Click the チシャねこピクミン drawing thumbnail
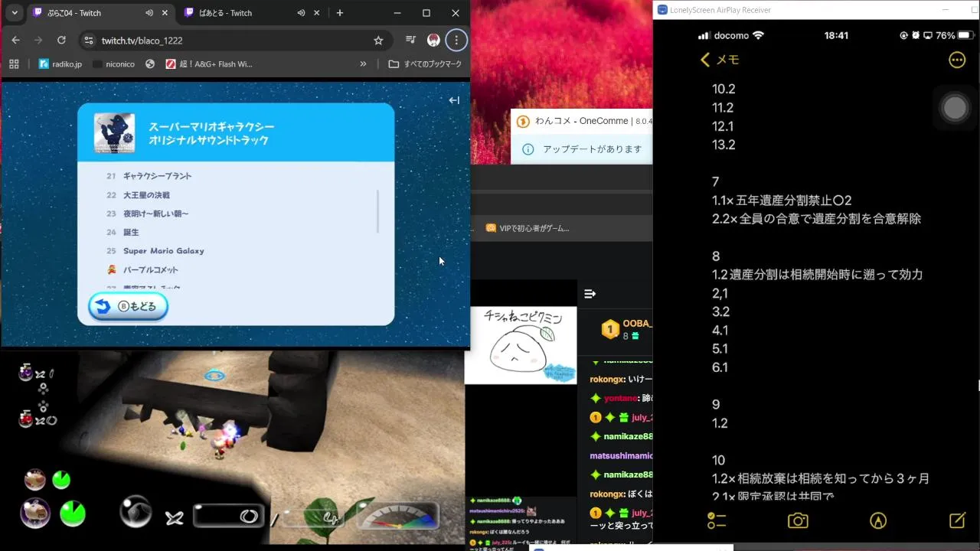The image size is (980, 551). (x=521, y=345)
